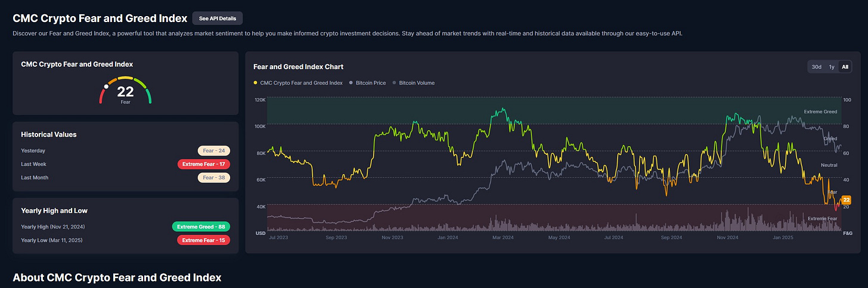Click the Nov 2024 axis label
This screenshot has height=288, width=868.
pos(727,237)
